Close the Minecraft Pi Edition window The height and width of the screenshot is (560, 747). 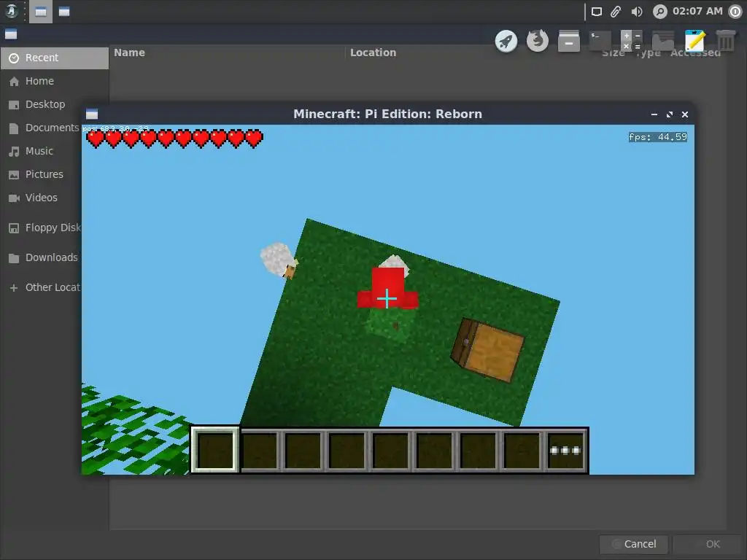684,114
